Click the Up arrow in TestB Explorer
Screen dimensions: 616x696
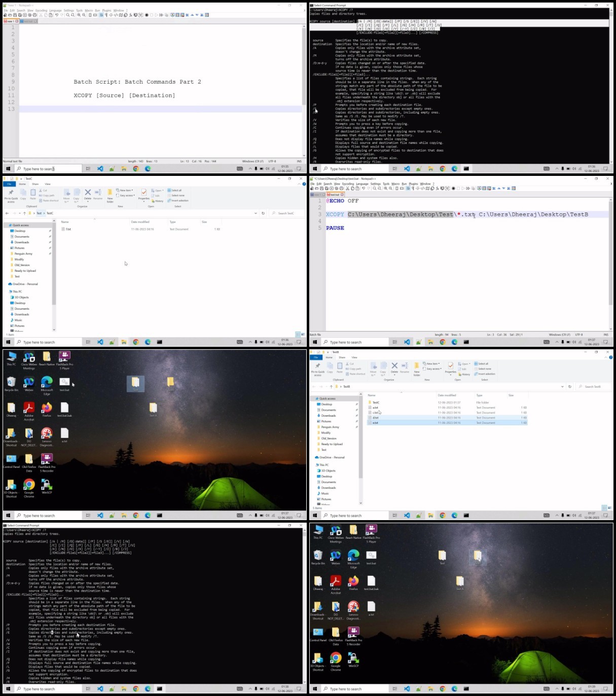tap(331, 386)
